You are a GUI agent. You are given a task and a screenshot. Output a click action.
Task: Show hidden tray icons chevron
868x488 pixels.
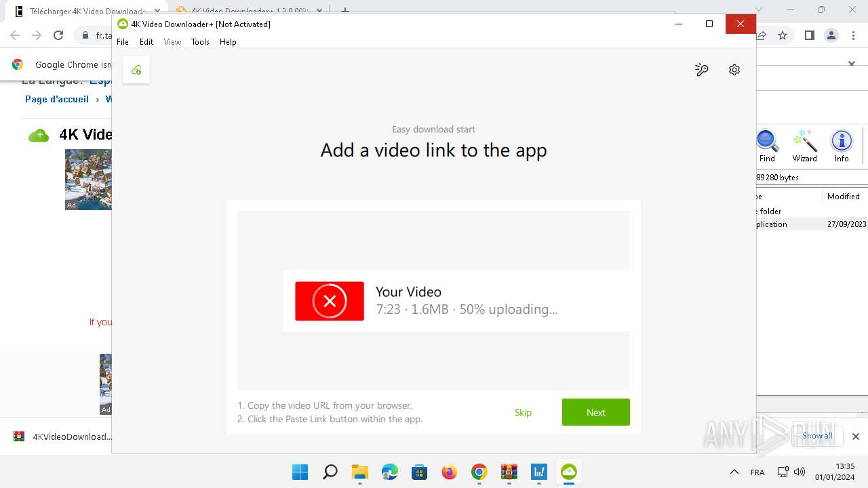(x=734, y=472)
